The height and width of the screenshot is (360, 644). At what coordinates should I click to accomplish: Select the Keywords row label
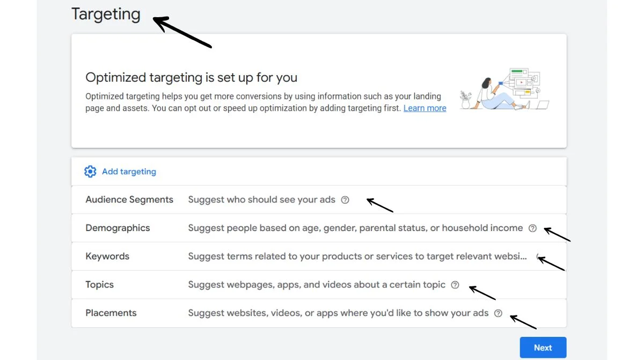click(107, 256)
